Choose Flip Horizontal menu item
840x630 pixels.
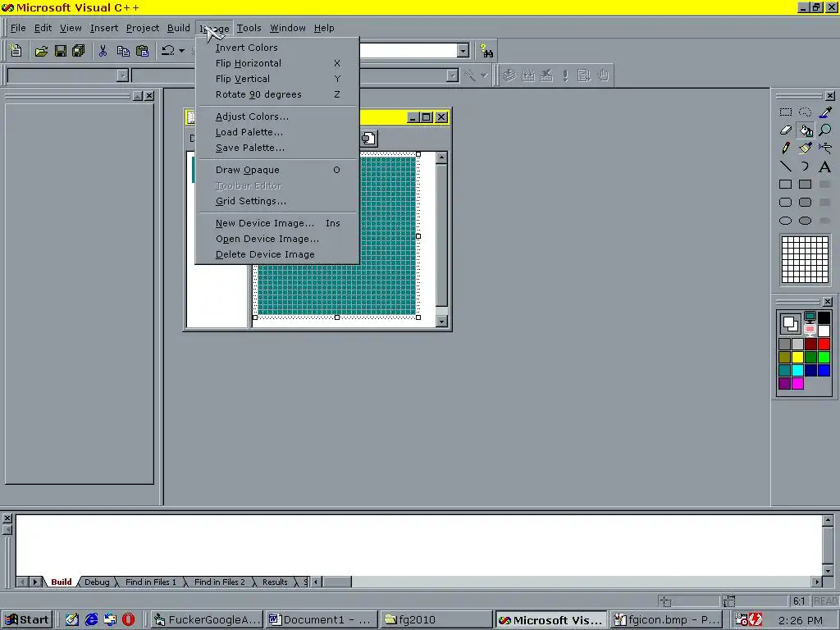(277, 63)
